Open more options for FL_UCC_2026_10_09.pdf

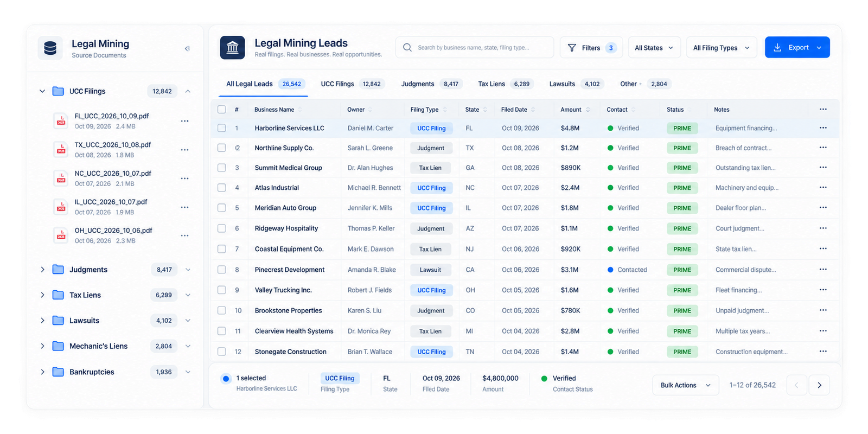tap(184, 121)
